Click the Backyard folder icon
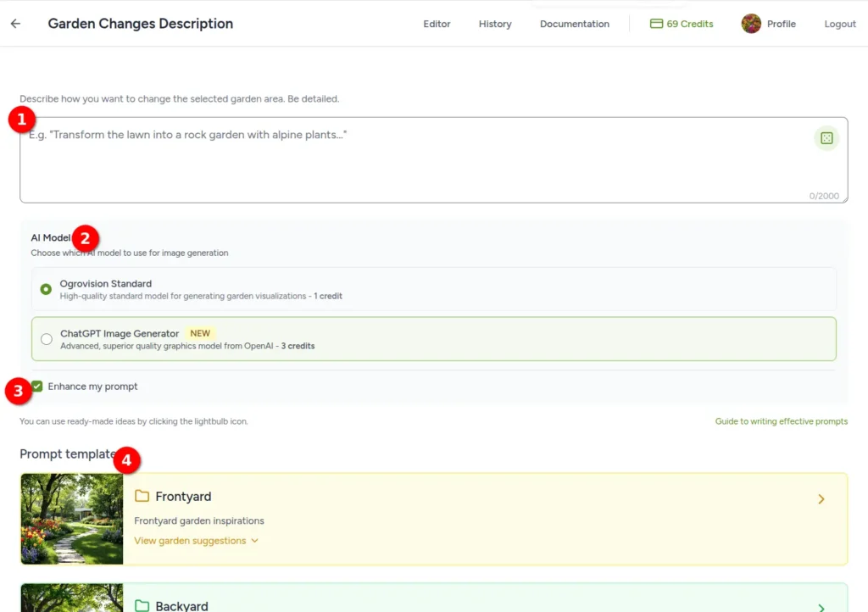Screen dimensions: 868x612 [142, 605]
